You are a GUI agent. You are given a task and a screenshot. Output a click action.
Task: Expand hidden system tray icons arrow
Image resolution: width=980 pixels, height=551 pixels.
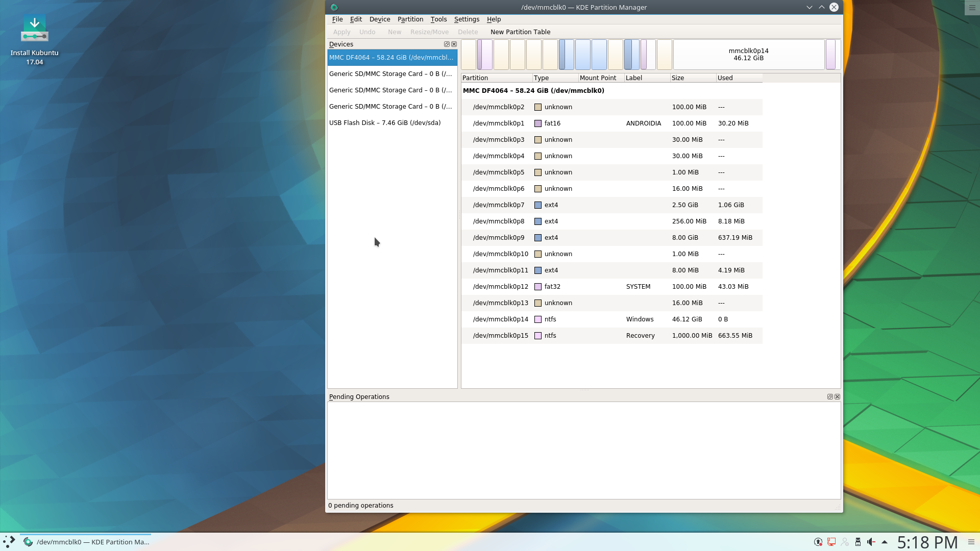(885, 542)
